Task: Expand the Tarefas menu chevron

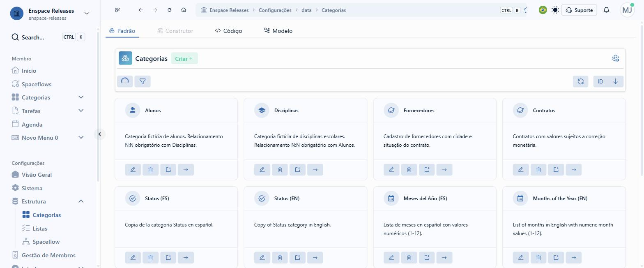Action: click(81, 111)
